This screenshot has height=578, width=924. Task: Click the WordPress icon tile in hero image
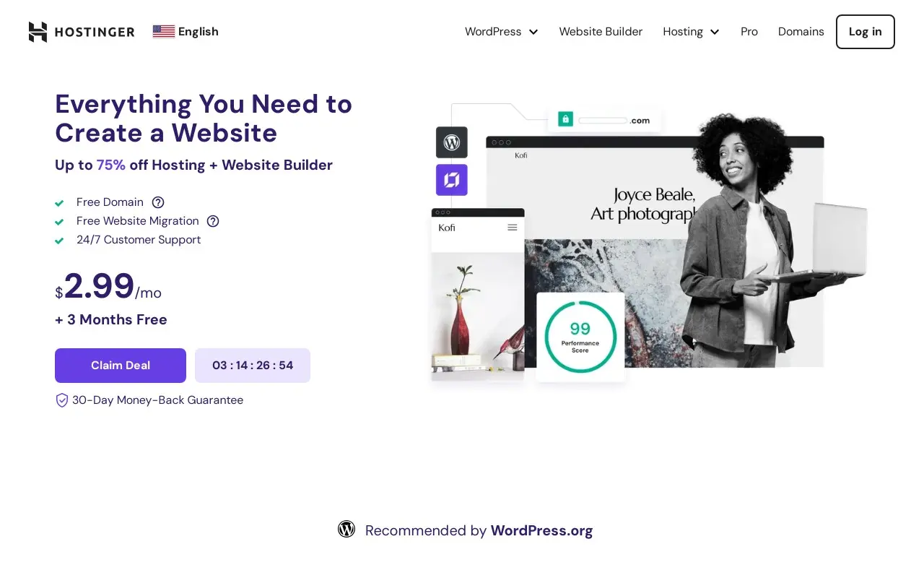click(x=452, y=142)
